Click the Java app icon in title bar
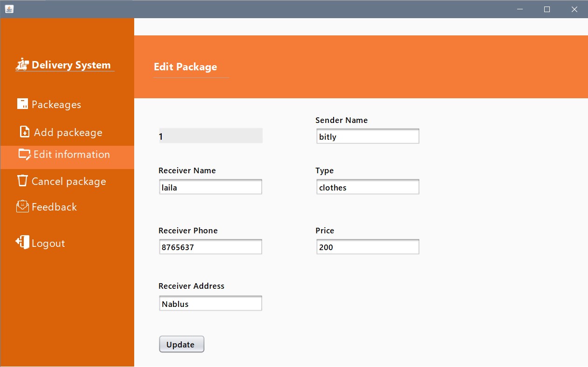 [9, 9]
